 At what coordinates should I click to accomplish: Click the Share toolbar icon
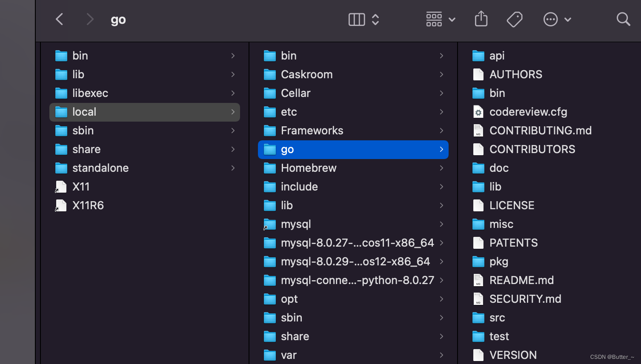tap(481, 19)
